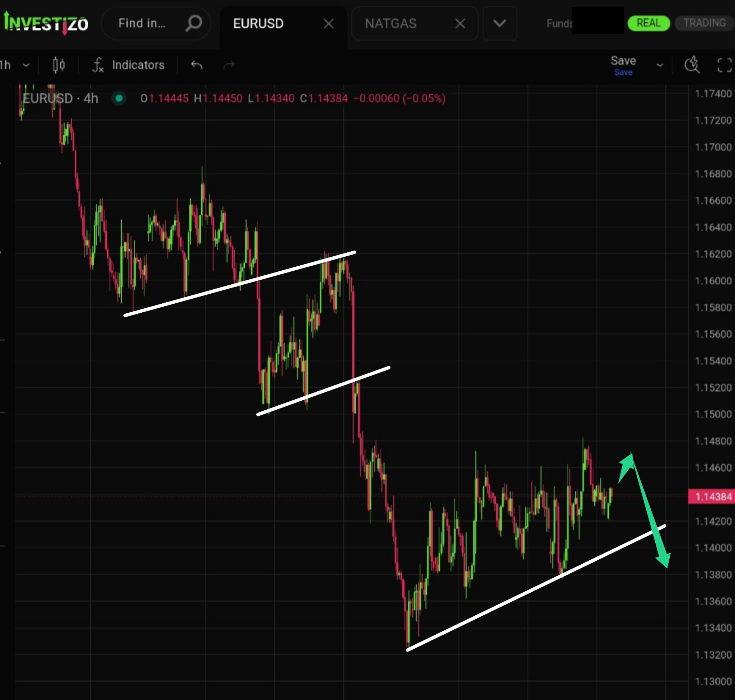The image size is (735, 700).
Task: Click the 1.17400 price axis label
Action: 713,94
